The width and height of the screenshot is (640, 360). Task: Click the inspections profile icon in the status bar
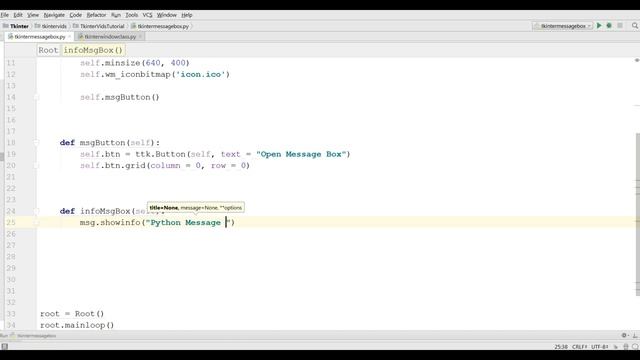(x=626, y=347)
